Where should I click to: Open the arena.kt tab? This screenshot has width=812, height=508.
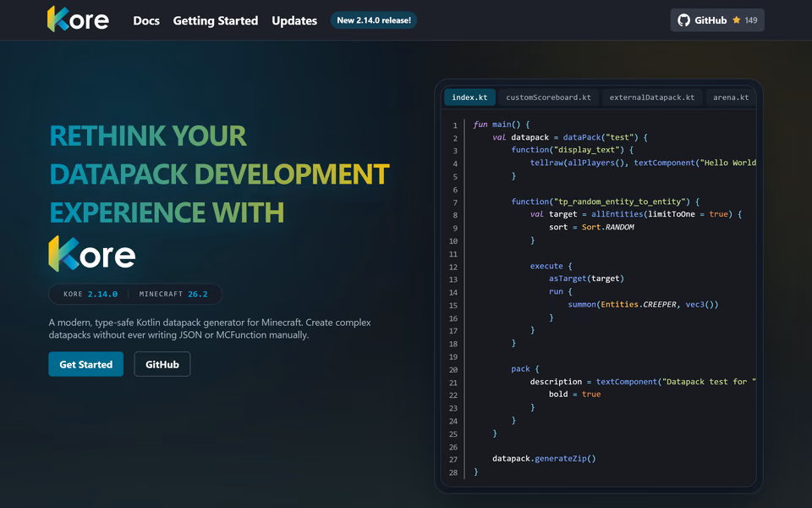731,97
